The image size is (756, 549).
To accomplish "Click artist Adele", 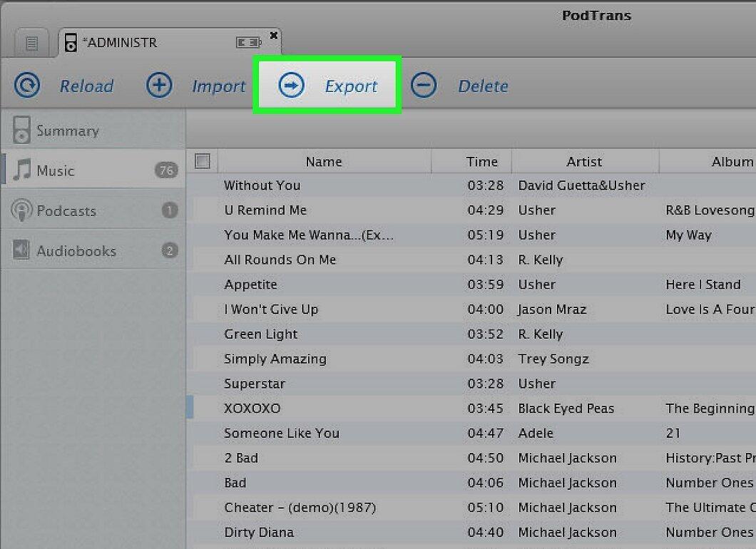I will tap(536, 433).
